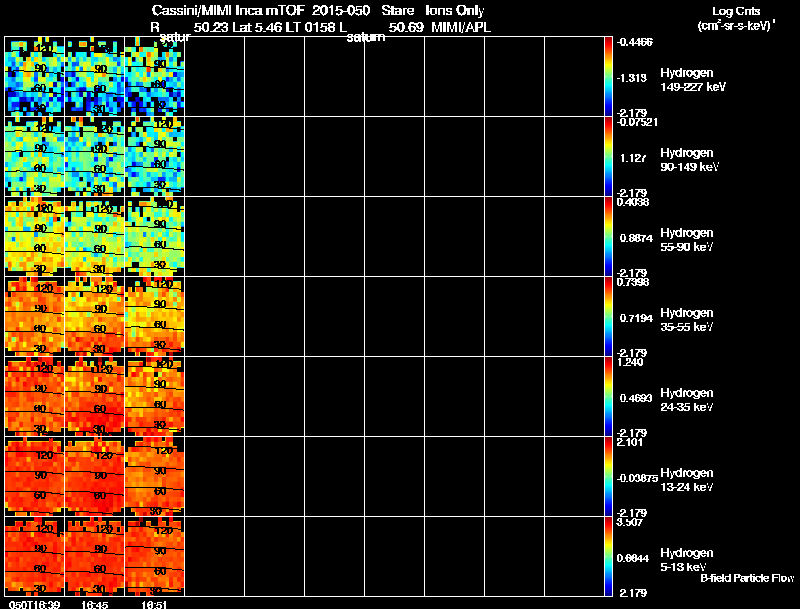The height and width of the screenshot is (609, 800).
Task: Click the Hydrogen 24-35 keV label
Action: tap(687, 400)
